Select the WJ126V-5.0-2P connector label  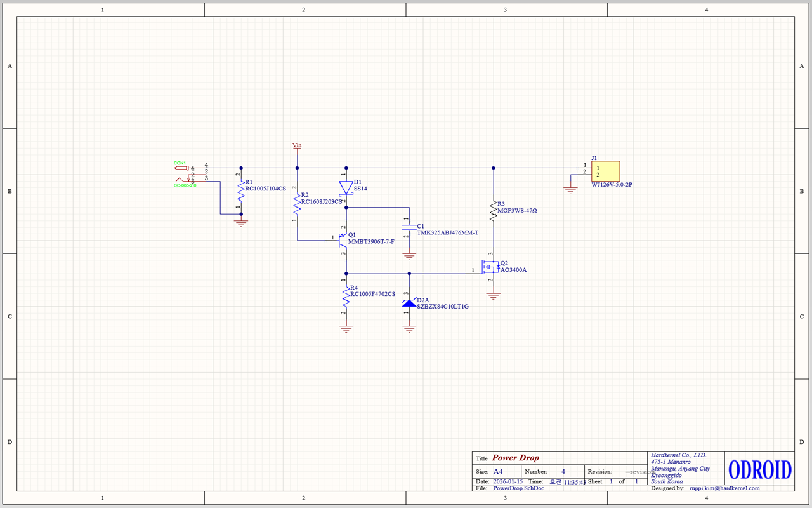coord(612,184)
